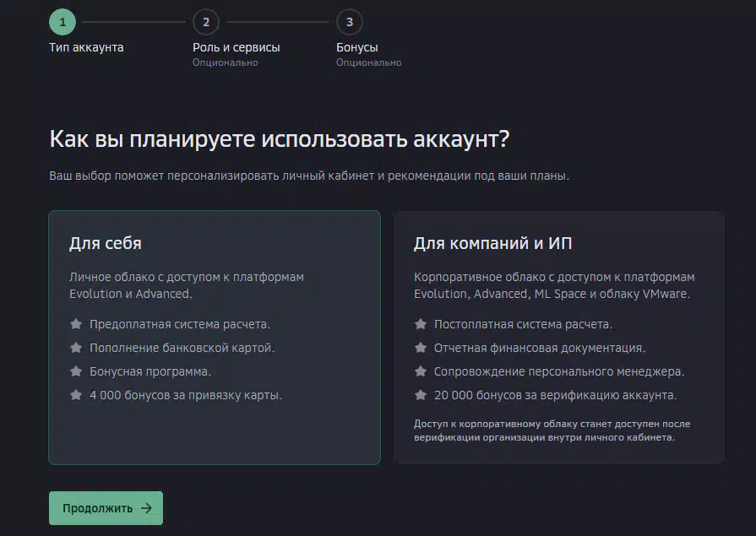Click arrow icon in Продолжить button
Image resolution: width=756 pixels, height=536 pixels.
coord(146,508)
